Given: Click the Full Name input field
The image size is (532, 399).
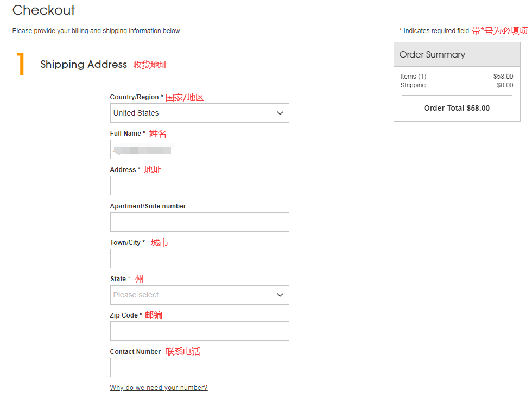Looking at the screenshot, I should [199, 149].
